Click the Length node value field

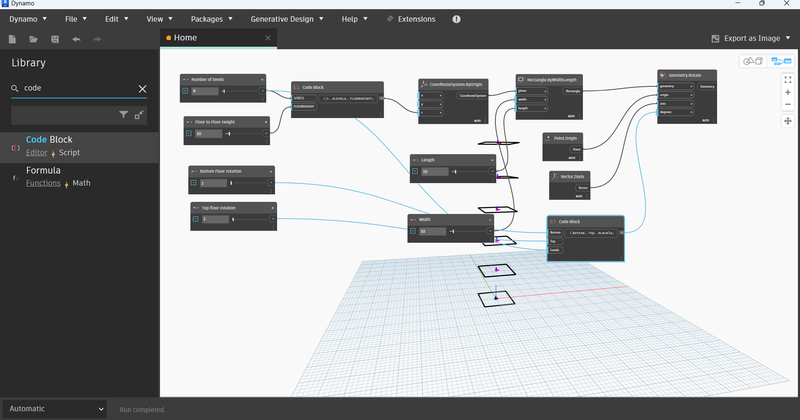pyautogui.click(x=435, y=171)
